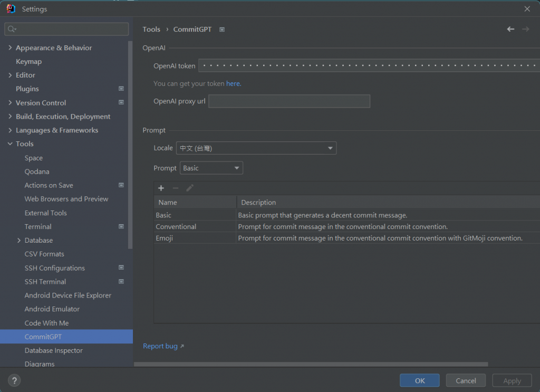
Task: Click the back navigation arrow
Action: (510, 30)
